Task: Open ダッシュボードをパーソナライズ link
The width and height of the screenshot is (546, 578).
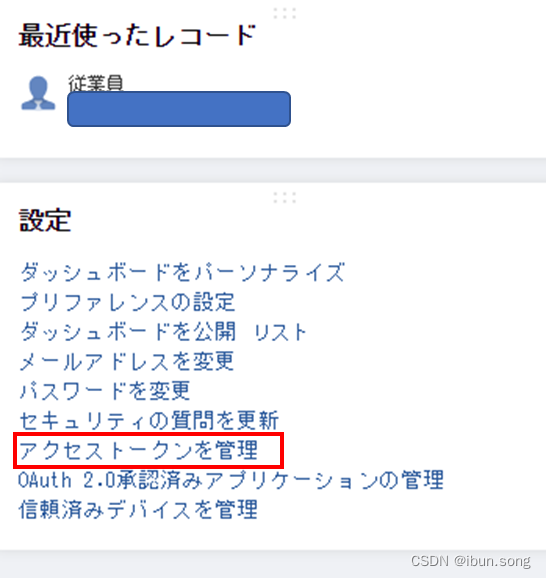Action: pos(182,272)
